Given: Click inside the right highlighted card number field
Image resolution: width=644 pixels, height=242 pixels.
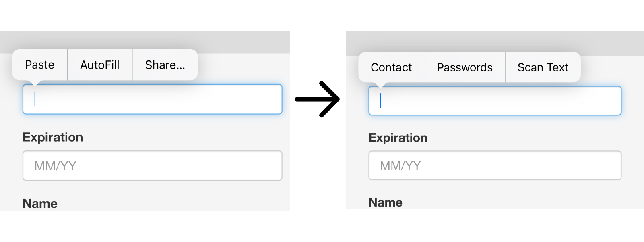Looking at the screenshot, I should point(494,100).
